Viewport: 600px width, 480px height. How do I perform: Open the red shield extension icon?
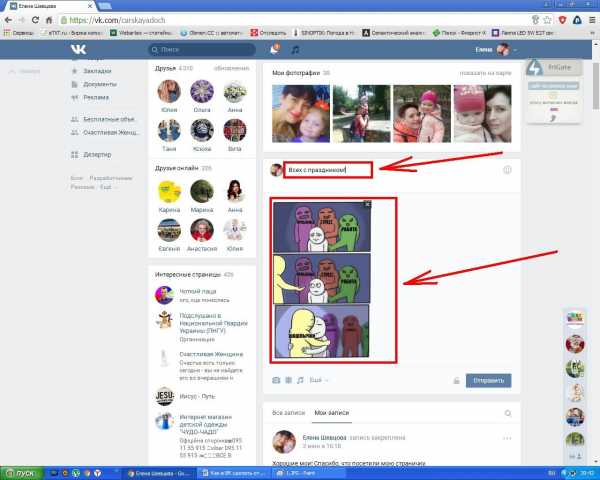click(562, 20)
